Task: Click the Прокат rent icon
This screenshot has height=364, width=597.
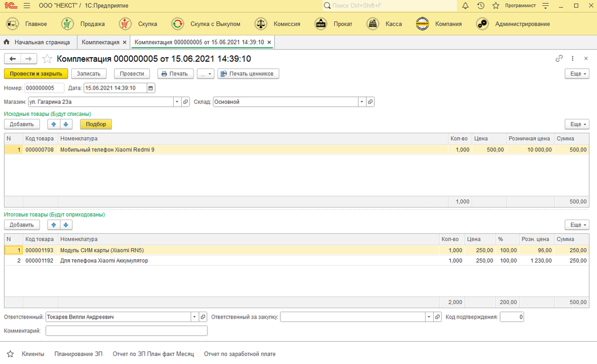Action: pos(321,24)
